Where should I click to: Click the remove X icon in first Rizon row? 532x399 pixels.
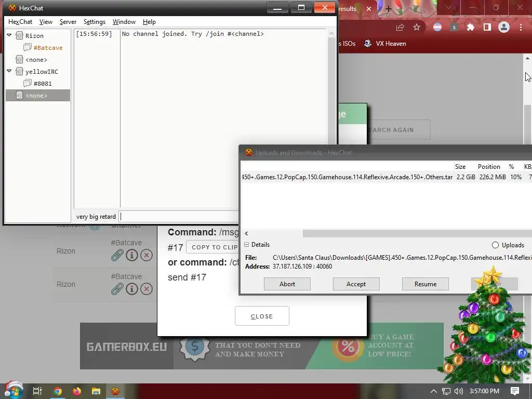(147, 255)
